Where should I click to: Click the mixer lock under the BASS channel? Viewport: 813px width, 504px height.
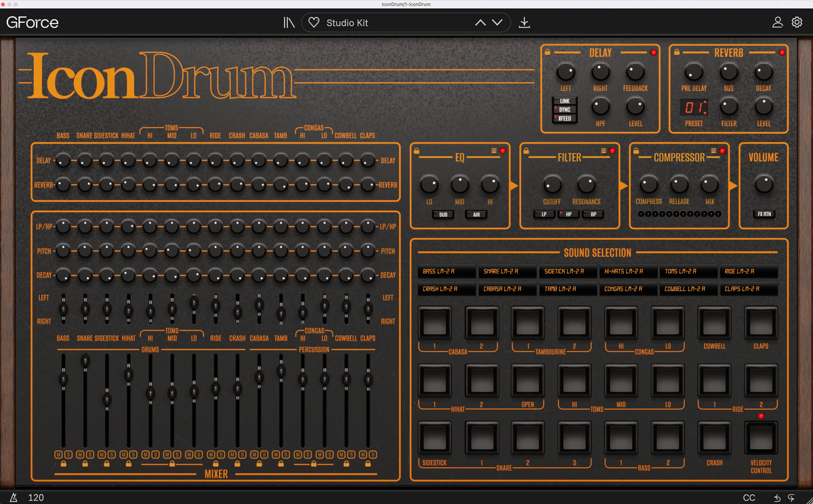(63, 464)
